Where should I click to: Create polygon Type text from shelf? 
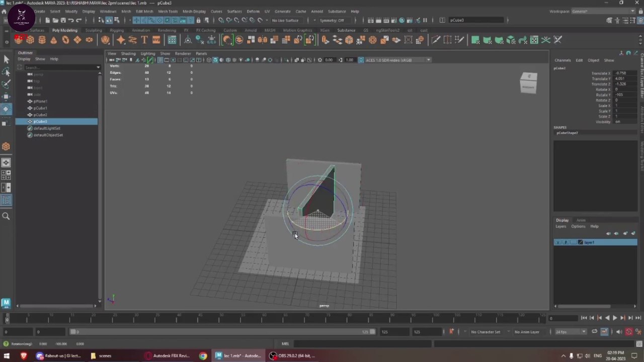[144, 40]
